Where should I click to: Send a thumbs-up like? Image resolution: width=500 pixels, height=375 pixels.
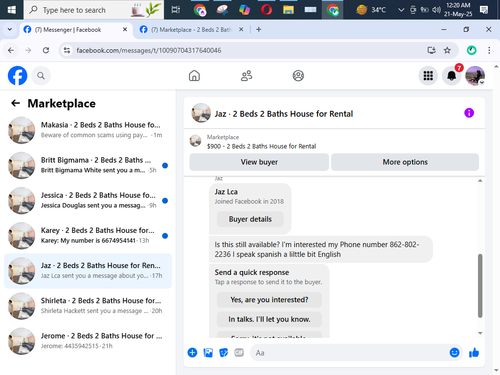tap(474, 352)
